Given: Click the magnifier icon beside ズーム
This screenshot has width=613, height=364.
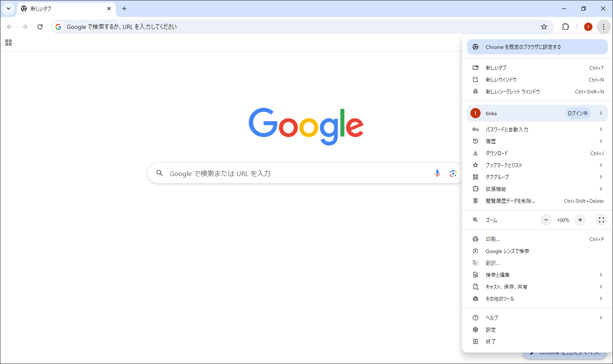Looking at the screenshot, I should pyautogui.click(x=476, y=220).
